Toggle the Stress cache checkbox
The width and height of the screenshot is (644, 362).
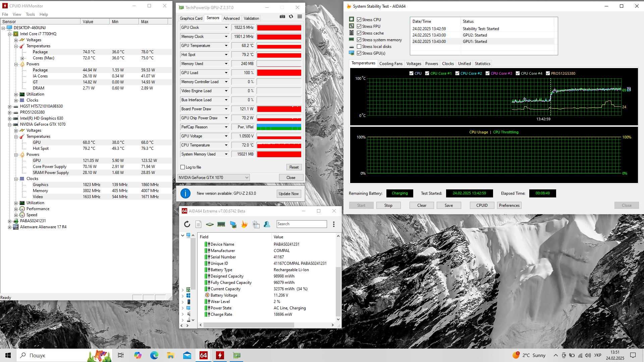pyautogui.click(x=359, y=33)
